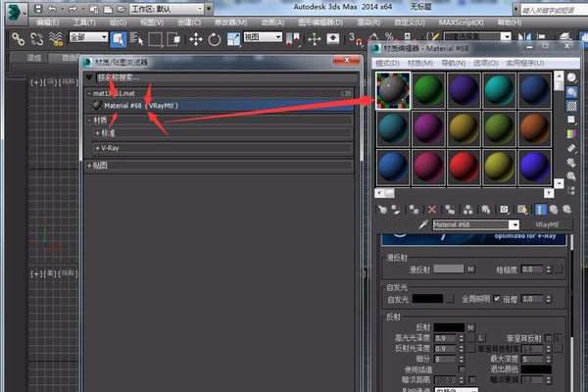Image resolution: width=588 pixels, height=392 pixels.
Task: Open 模式(D) menu in Material Editor
Action: coord(387,63)
